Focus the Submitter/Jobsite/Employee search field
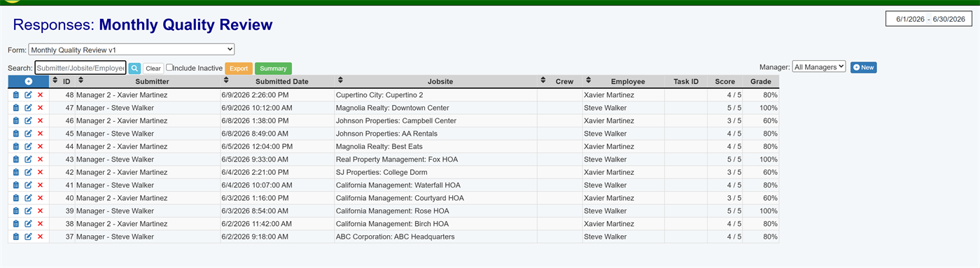Viewport: 980px width, 268px height. 80,68
